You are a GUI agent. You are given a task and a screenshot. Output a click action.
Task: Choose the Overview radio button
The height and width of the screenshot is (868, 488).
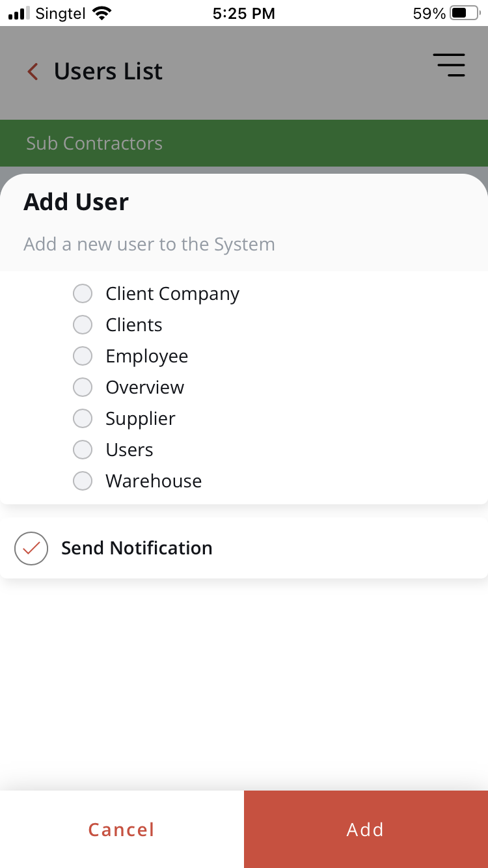[83, 387]
